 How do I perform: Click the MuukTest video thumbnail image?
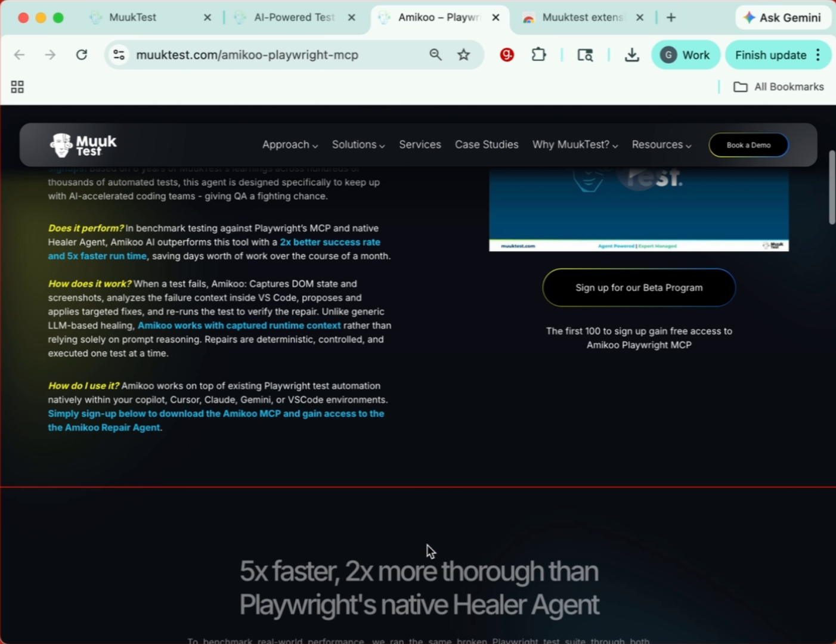tap(639, 209)
